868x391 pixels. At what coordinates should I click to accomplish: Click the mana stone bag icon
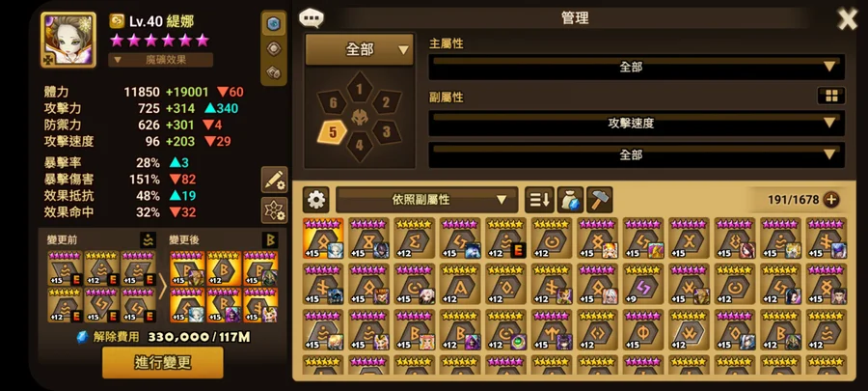[x=570, y=200]
